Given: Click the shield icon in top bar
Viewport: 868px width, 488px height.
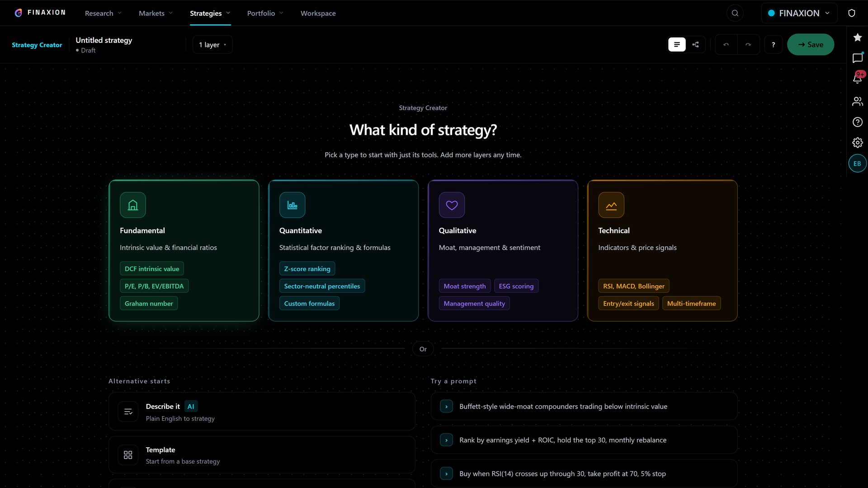Looking at the screenshot, I should (x=852, y=13).
